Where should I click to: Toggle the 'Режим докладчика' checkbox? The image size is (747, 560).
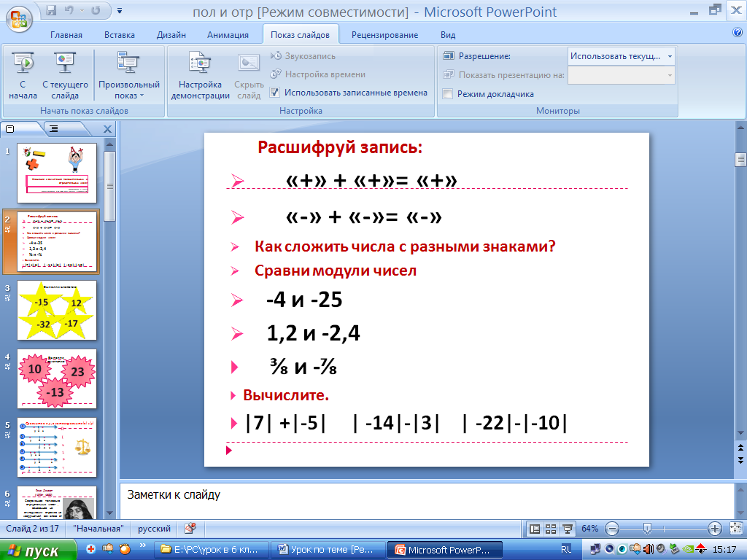click(x=447, y=94)
